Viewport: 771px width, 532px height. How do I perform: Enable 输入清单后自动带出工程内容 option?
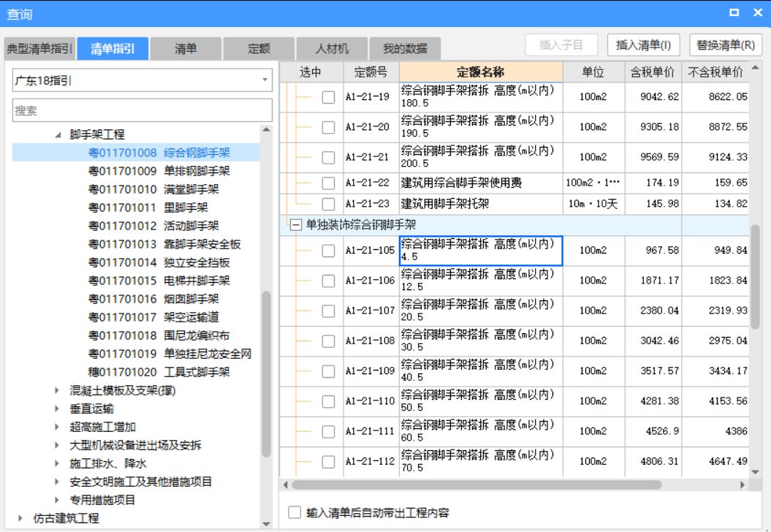point(292,512)
